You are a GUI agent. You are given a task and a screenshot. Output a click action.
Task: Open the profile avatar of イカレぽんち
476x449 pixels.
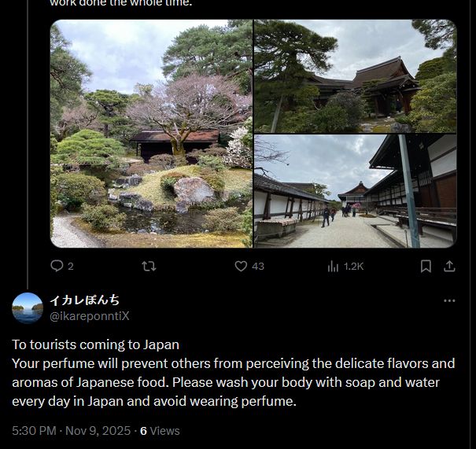28,308
